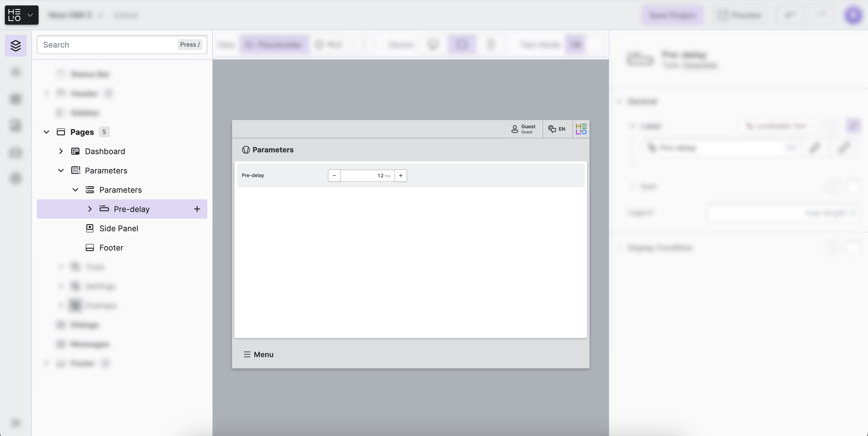Screen dimensions: 868x436
Task: Open the EN language selector
Action: 557,129
